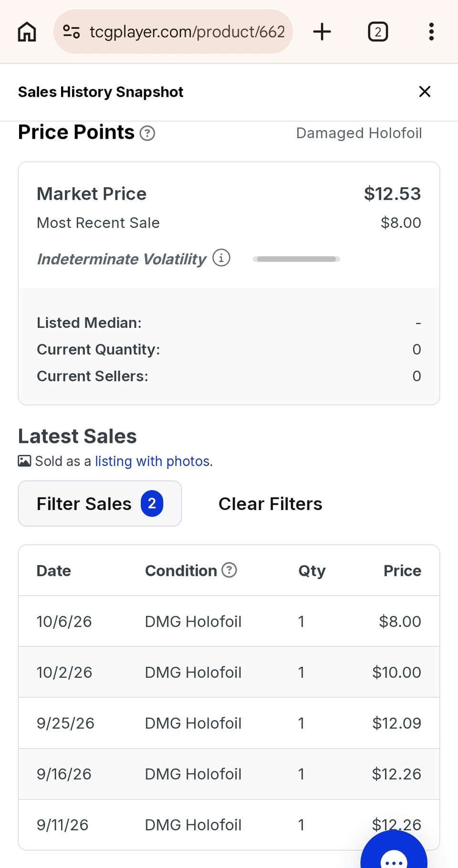Close the Sales History Snapshot panel
Viewport: 458px width, 868px height.
tap(425, 92)
